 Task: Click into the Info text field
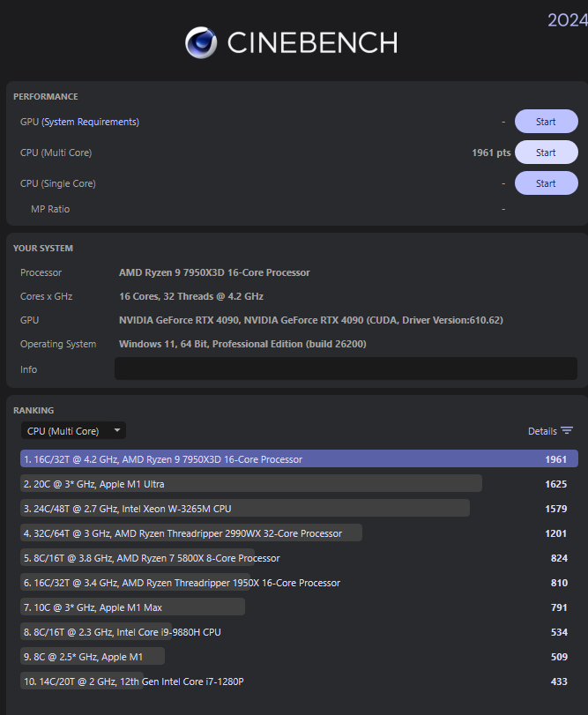[346, 369]
